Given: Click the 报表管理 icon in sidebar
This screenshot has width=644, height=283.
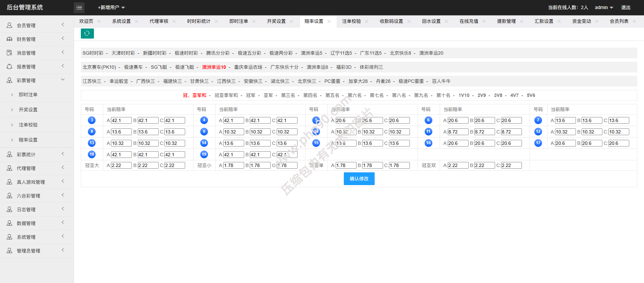Looking at the screenshot, I should [x=9, y=67].
